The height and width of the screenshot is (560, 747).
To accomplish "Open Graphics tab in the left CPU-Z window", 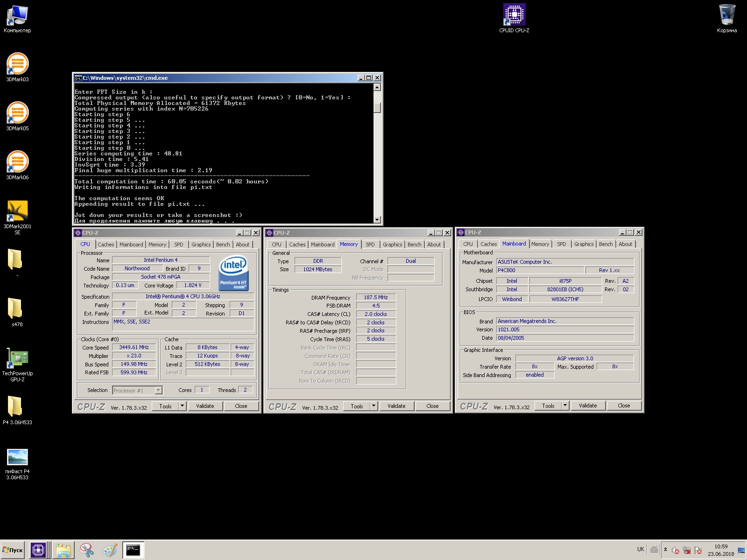I will (x=201, y=245).
